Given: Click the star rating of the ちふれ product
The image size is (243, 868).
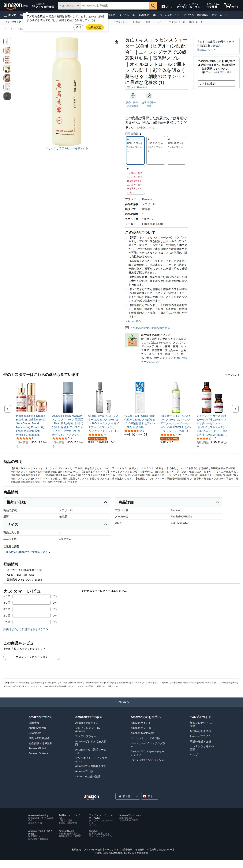Looking at the screenshot, I should coord(132,431).
